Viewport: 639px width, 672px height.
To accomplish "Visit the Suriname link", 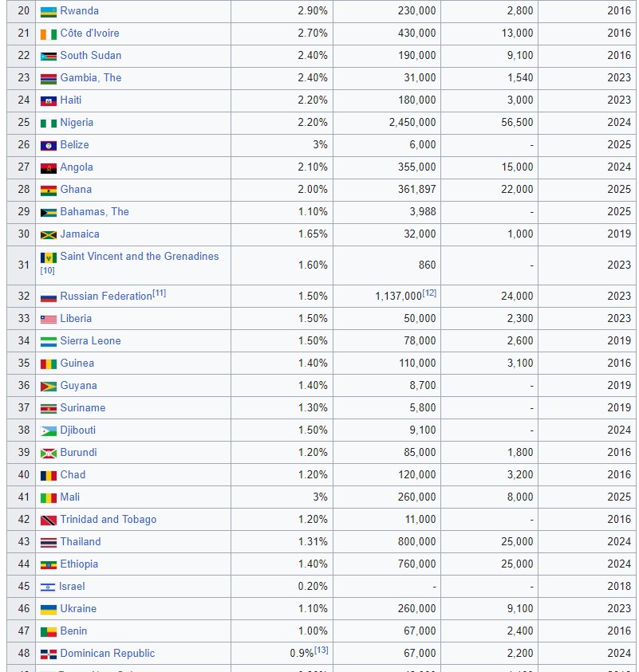I will click(83, 407).
